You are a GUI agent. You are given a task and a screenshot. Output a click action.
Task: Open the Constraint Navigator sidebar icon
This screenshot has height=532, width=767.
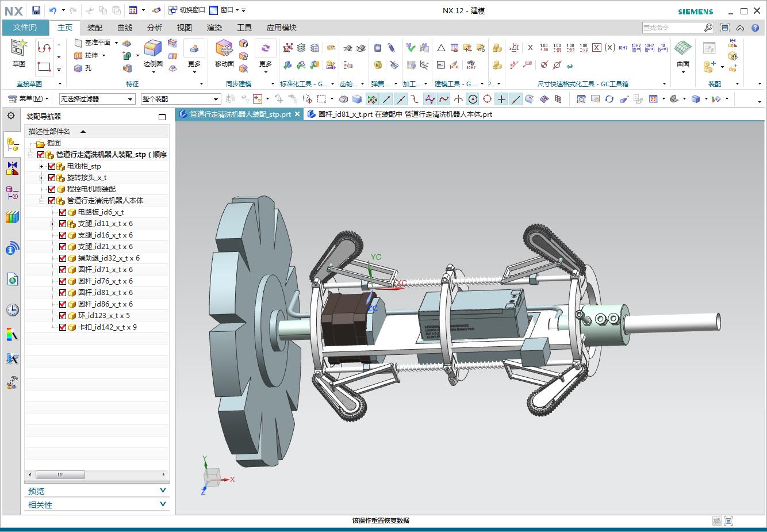tap(12, 169)
